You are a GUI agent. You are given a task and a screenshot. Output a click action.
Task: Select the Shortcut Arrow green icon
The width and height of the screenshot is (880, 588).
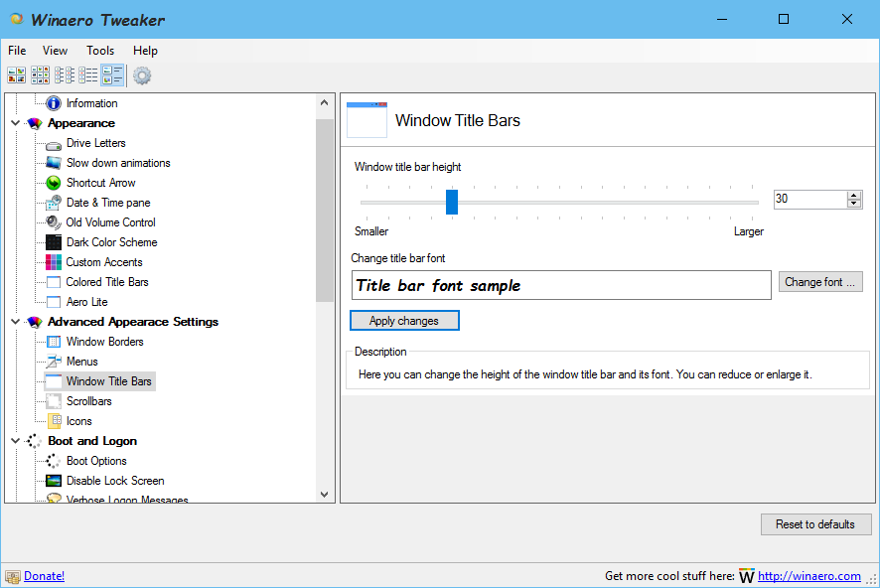(54, 183)
